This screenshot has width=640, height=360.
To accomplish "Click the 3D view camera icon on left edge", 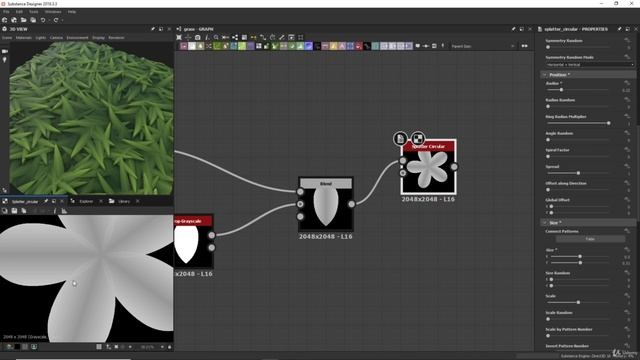I will [4, 51].
